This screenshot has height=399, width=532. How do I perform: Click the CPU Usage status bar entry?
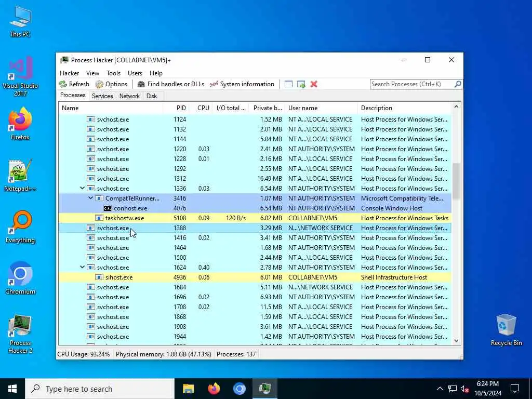pyautogui.click(x=84, y=354)
